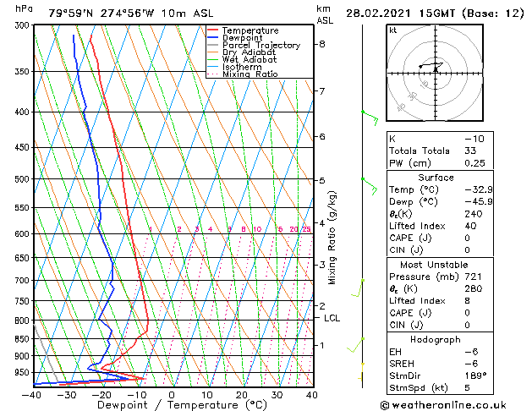Click the wind barb at 700 hPa

tap(358, 288)
